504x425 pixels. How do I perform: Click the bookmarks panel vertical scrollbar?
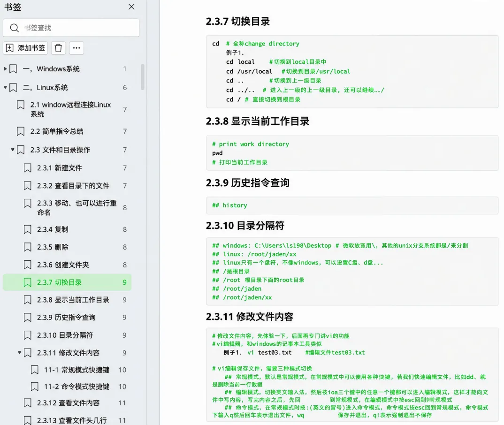[x=142, y=77]
